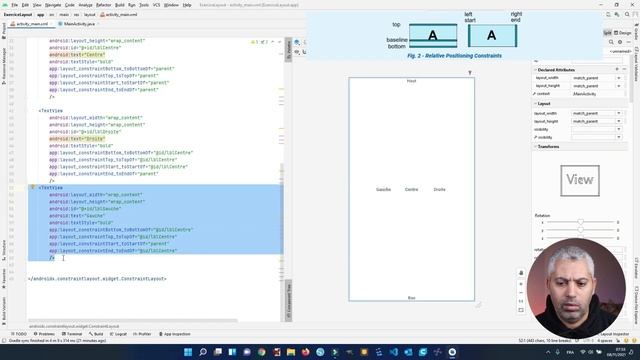Open the File menu

click(x=15, y=5)
